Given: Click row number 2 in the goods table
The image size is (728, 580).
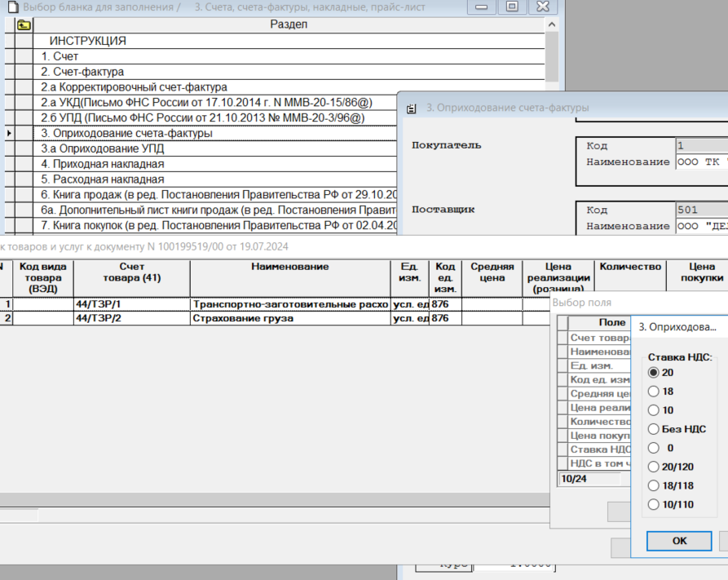Looking at the screenshot, I should (7, 318).
